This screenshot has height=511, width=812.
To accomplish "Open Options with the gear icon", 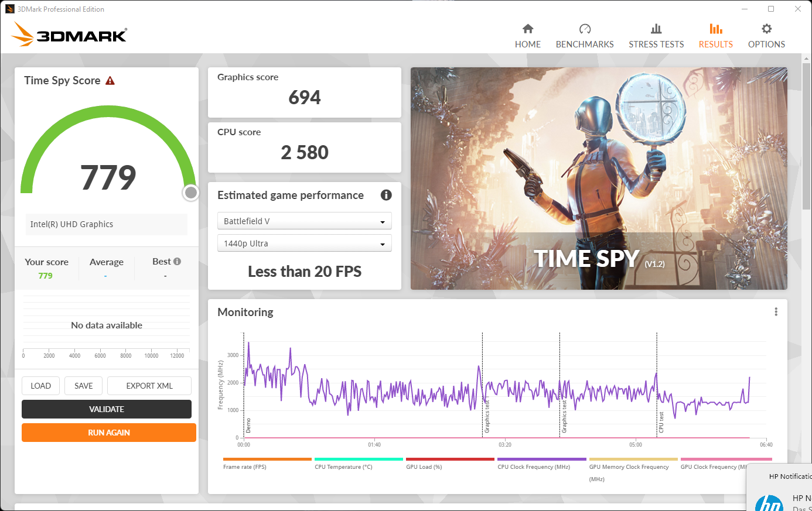I will point(766,29).
